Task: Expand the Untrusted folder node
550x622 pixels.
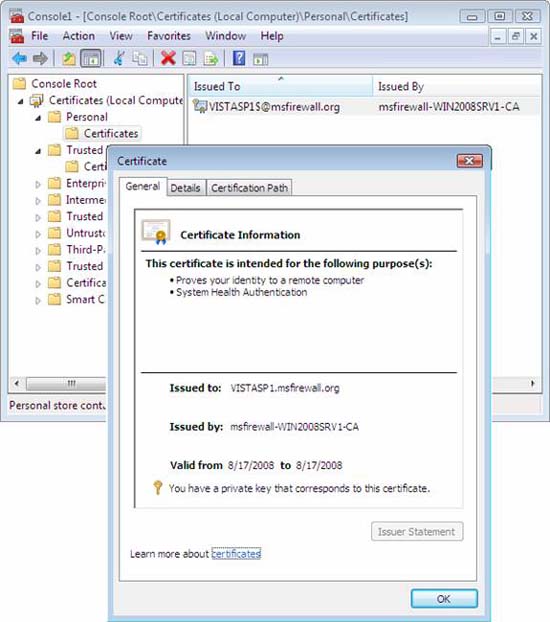Action: (x=38, y=234)
